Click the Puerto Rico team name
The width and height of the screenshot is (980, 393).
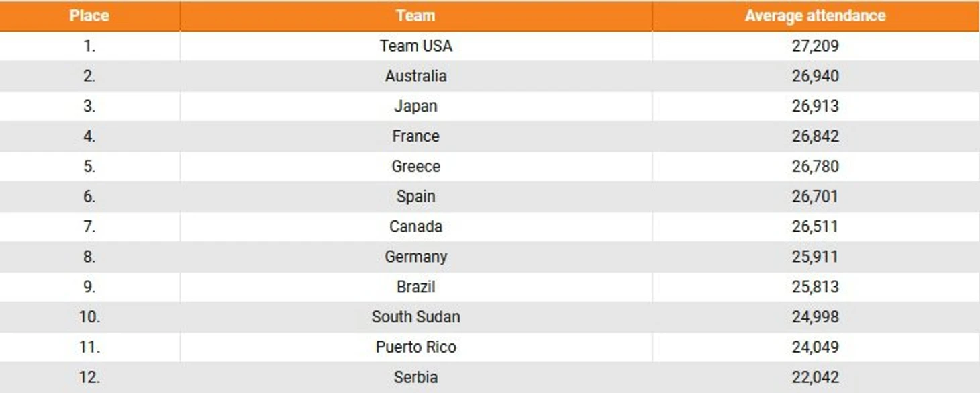415,347
